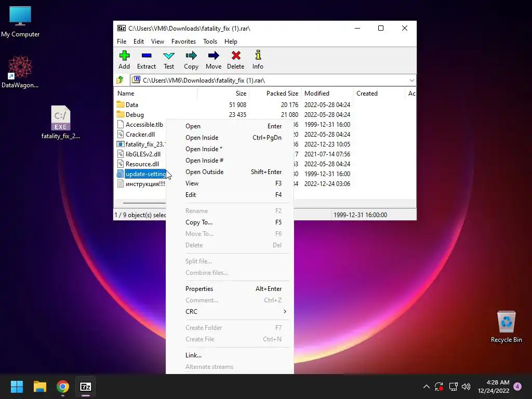Open the Tools menu
Screen dimensions: 532x399
(x=210, y=42)
